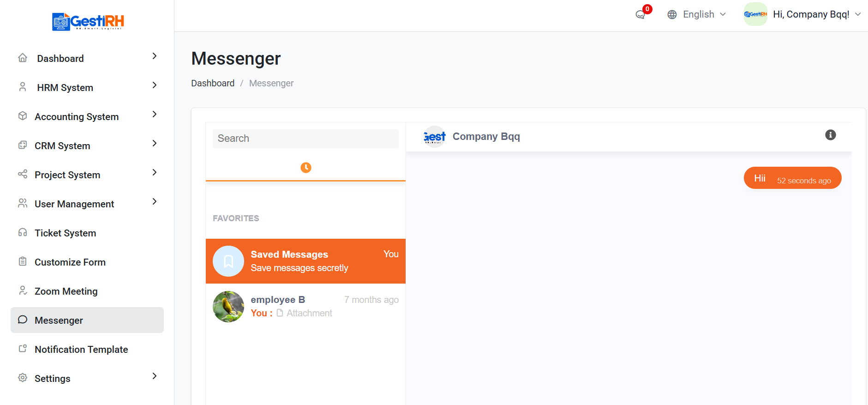Click the employee B bird profile picture

tap(228, 307)
